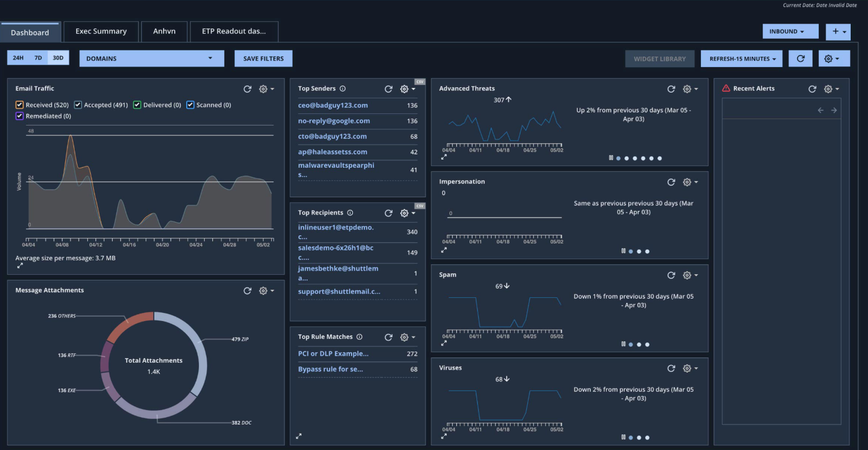Screen dimensions: 868x450
Task: Refresh the Viruses widget
Action: coord(671,368)
